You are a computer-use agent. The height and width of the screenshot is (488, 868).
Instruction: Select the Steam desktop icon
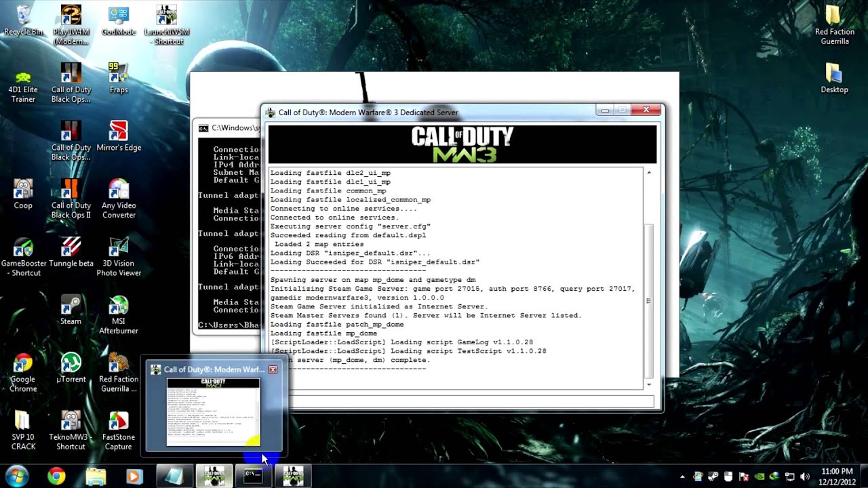coord(71,310)
